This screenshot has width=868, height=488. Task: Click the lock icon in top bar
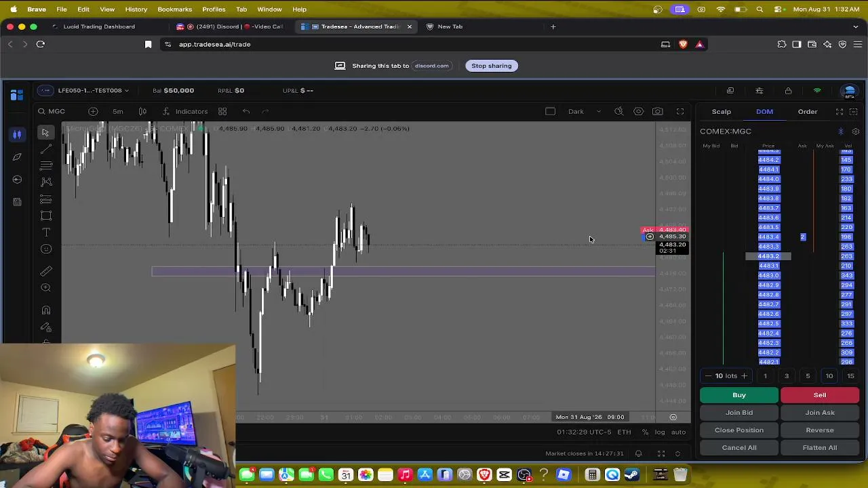coord(788,91)
